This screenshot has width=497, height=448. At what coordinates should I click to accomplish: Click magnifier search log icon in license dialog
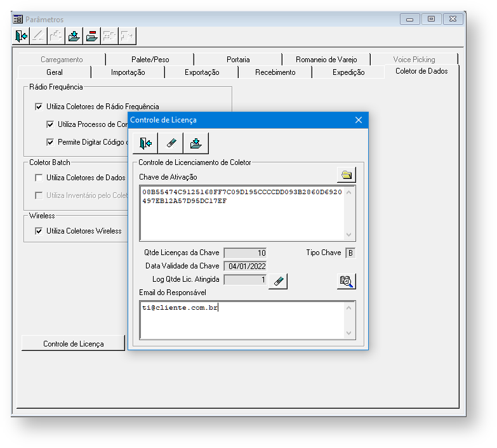pyautogui.click(x=347, y=281)
